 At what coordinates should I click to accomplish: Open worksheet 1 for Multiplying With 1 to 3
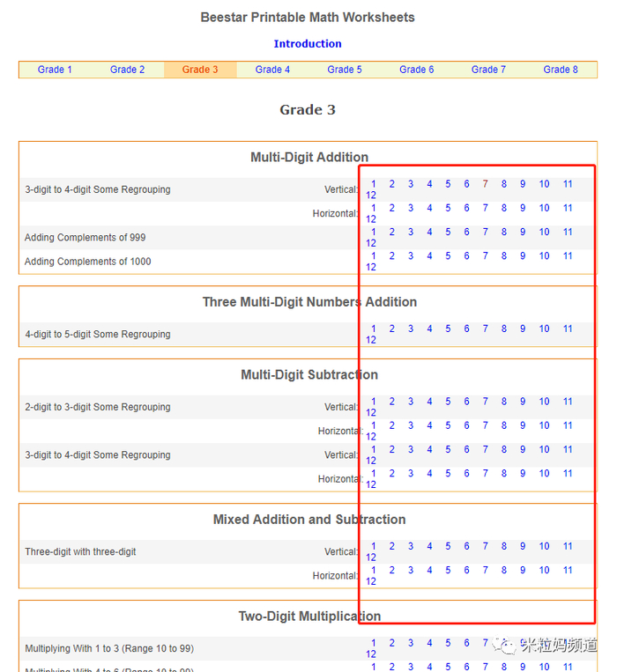tap(374, 643)
